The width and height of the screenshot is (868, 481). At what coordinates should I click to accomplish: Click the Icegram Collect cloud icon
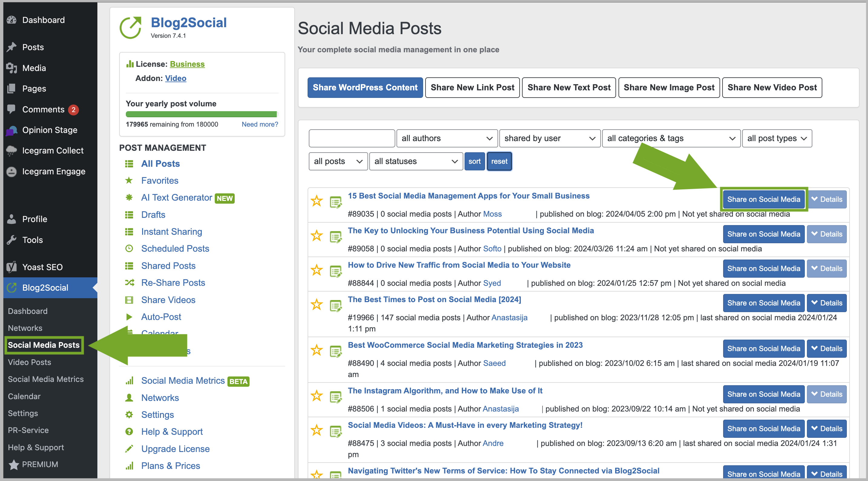(11, 150)
